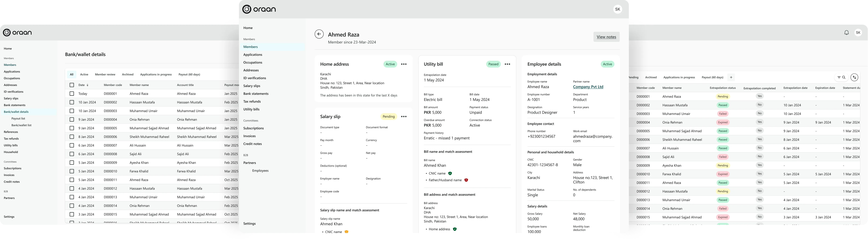
Task: Select checkbox for D000010 Farwa Khalid
Action: pos(71,171)
